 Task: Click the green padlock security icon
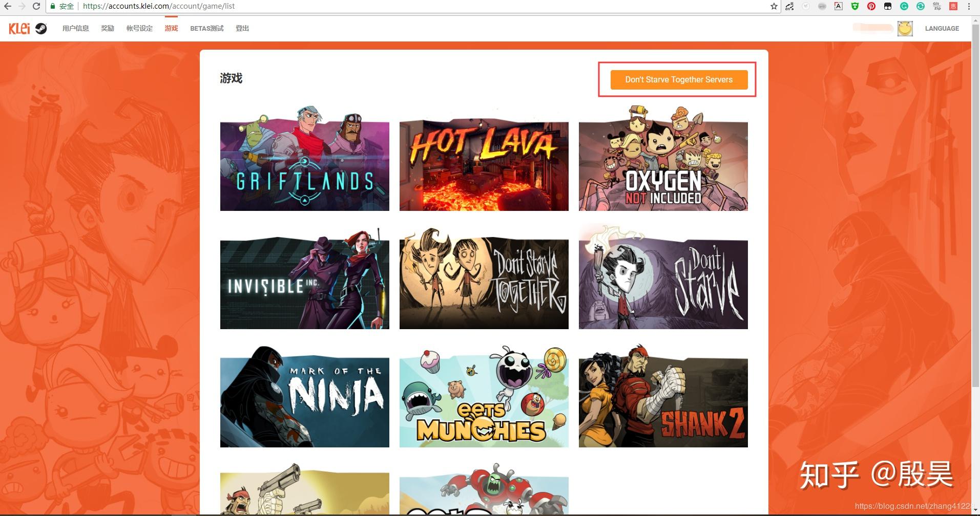point(52,6)
